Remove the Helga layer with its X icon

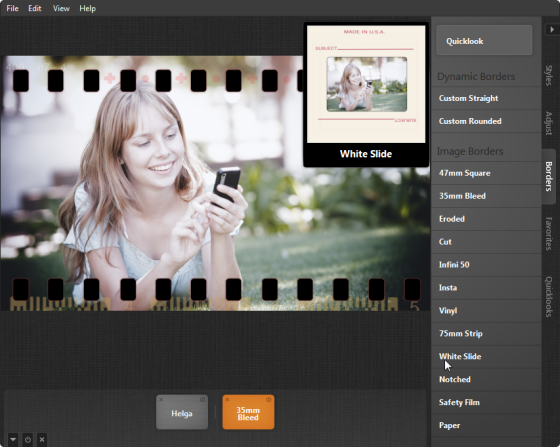point(161,400)
